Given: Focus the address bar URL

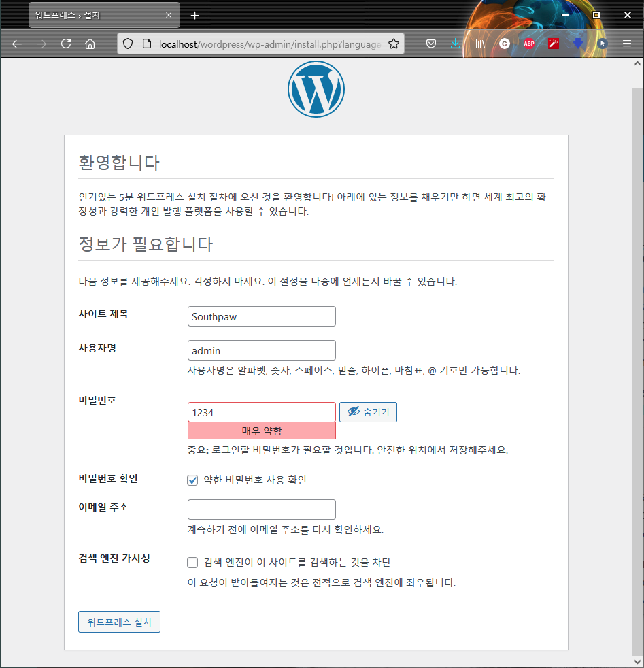Looking at the screenshot, I should click(x=269, y=44).
